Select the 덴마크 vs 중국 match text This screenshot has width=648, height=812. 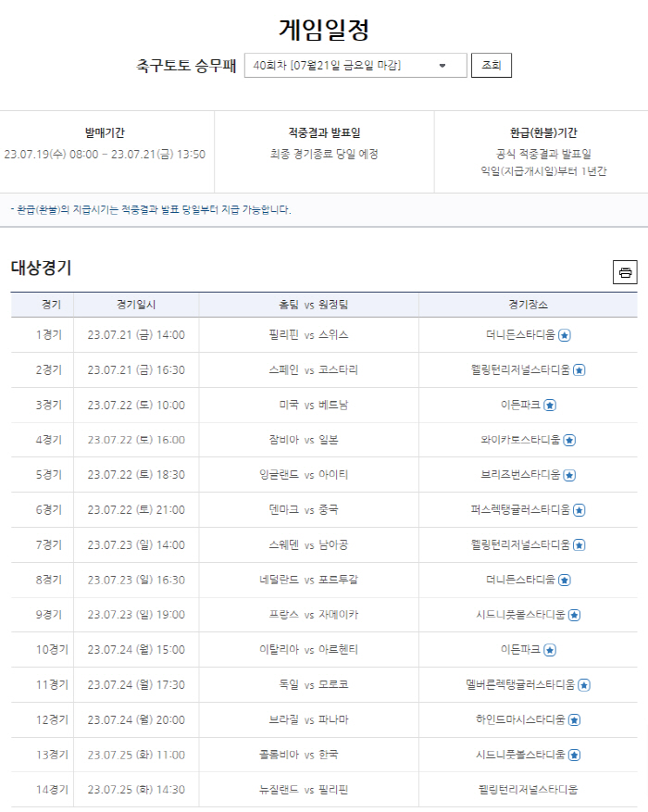[x=304, y=509]
